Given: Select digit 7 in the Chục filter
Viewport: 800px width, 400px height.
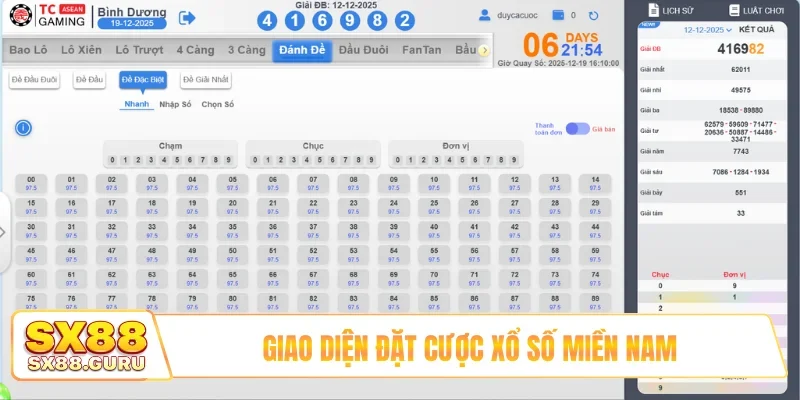Looking at the screenshot, I should 345,160.
